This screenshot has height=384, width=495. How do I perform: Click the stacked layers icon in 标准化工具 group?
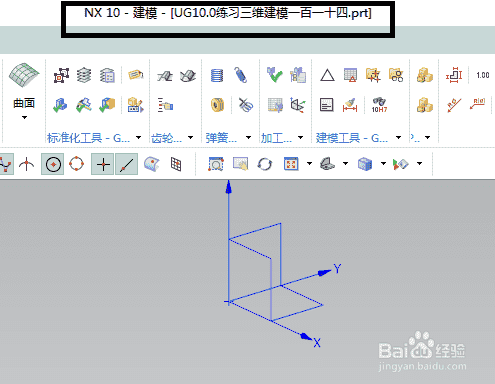pos(84,75)
